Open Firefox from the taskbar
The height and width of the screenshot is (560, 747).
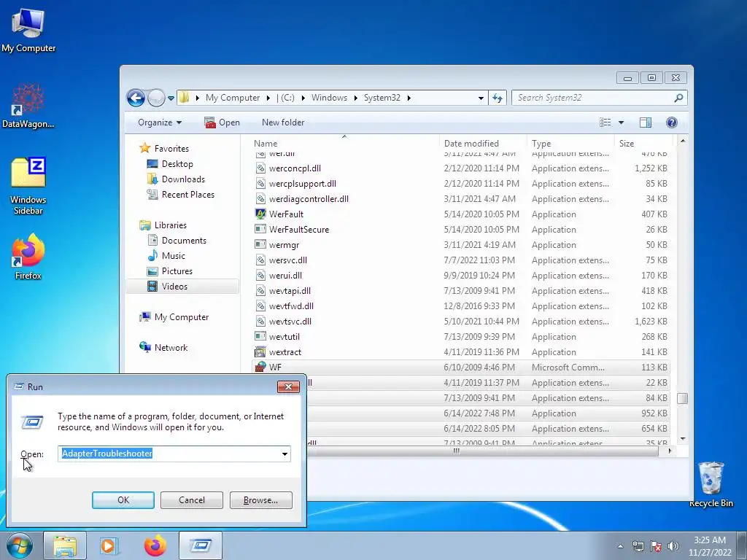point(155,545)
